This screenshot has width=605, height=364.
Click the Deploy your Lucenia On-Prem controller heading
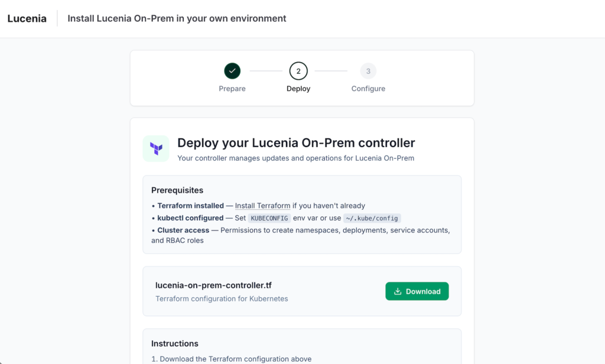[296, 143]
